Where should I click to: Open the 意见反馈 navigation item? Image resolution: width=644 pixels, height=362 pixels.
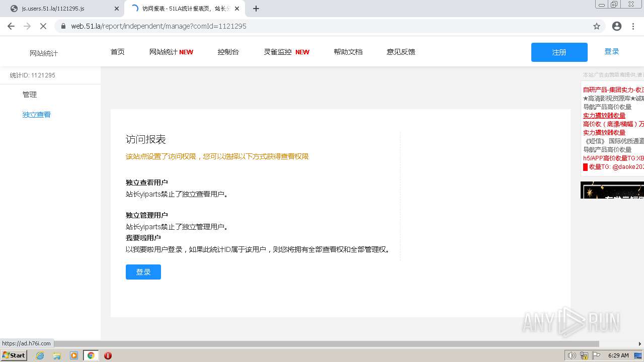click(401, 52)
